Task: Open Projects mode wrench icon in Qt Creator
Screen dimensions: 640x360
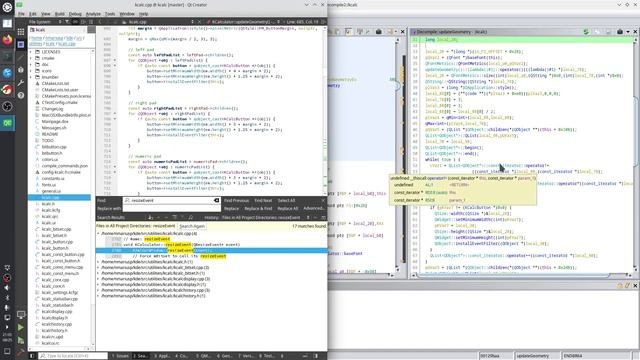Action: point(21,82)
